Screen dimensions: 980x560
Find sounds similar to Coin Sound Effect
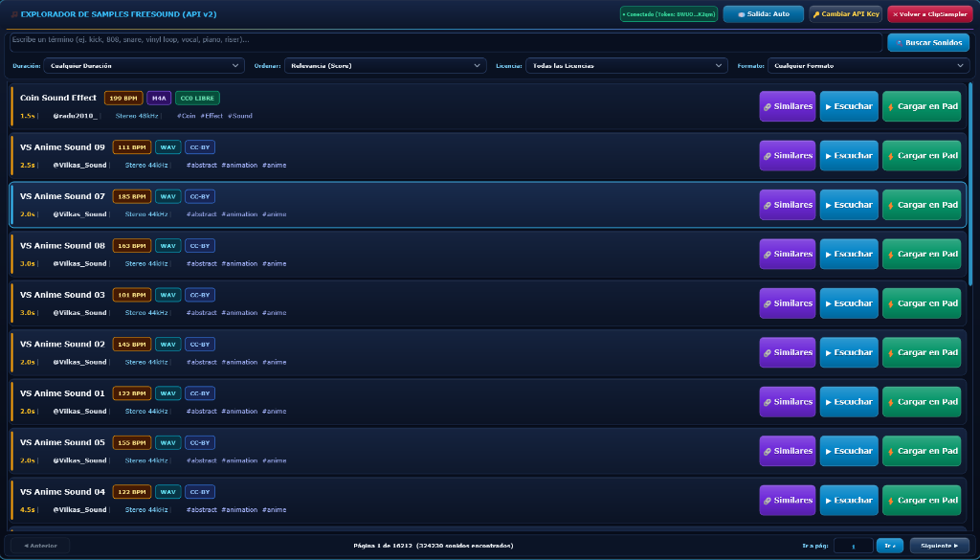click(x=787, y=106)
